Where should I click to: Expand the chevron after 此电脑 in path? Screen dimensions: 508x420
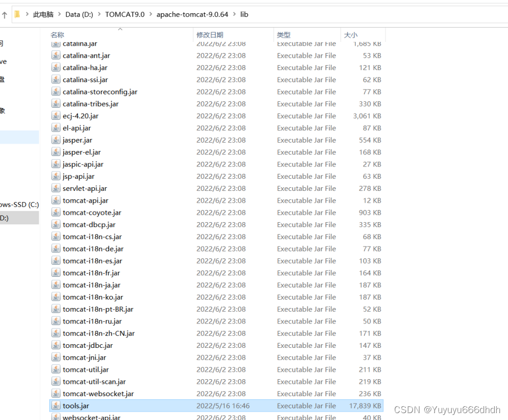click(x=59, y=14)
